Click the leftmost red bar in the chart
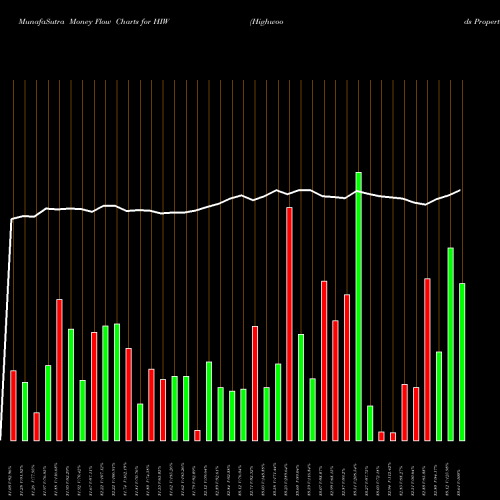This screenshot has width=500, height=500. (13, 406)
